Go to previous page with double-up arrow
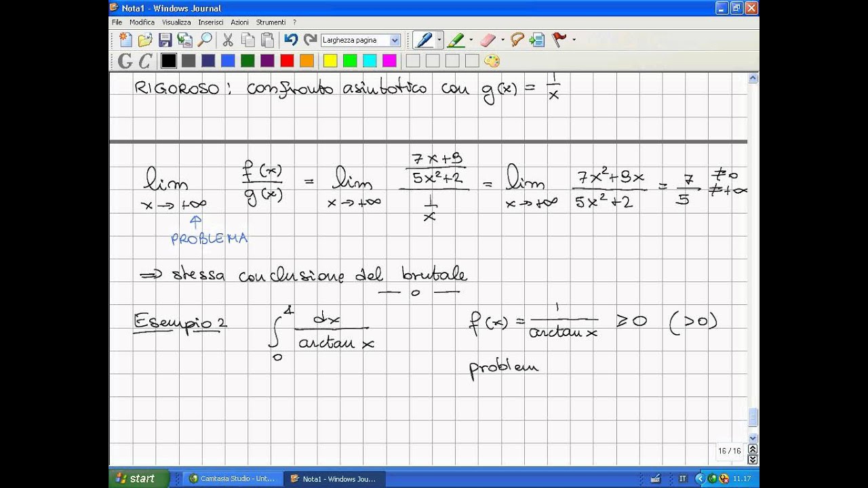 (x=753, y=449)
